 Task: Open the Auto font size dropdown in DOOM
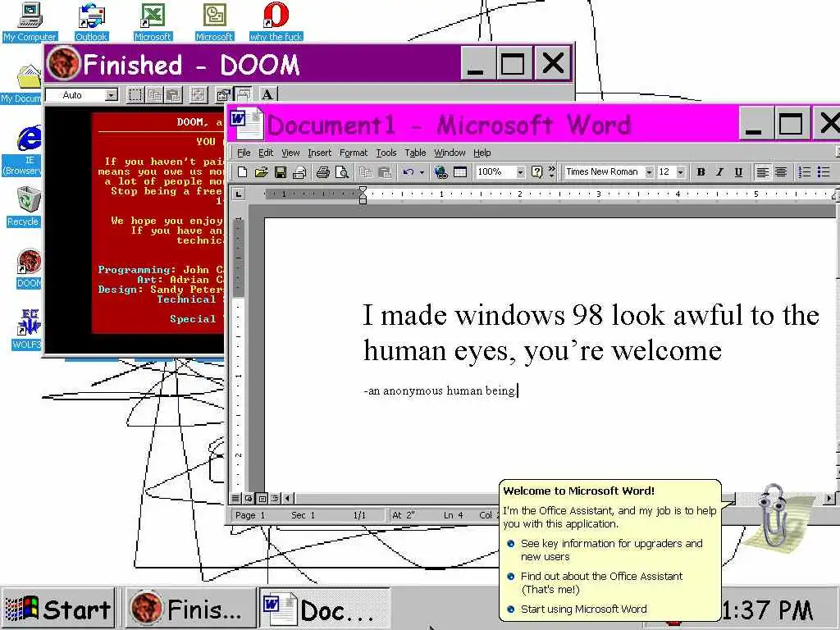pyautogui.click(x=111, y=95)
